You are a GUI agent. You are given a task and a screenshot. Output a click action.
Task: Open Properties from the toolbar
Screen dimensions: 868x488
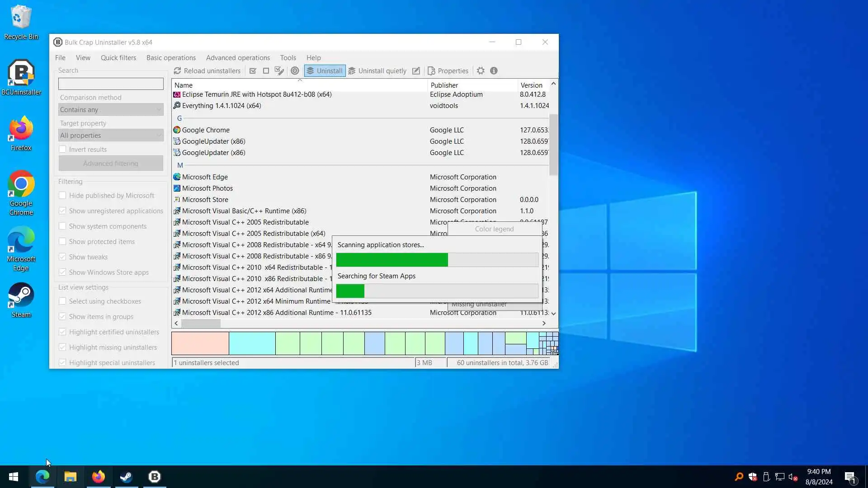click(x=448, y=71)
